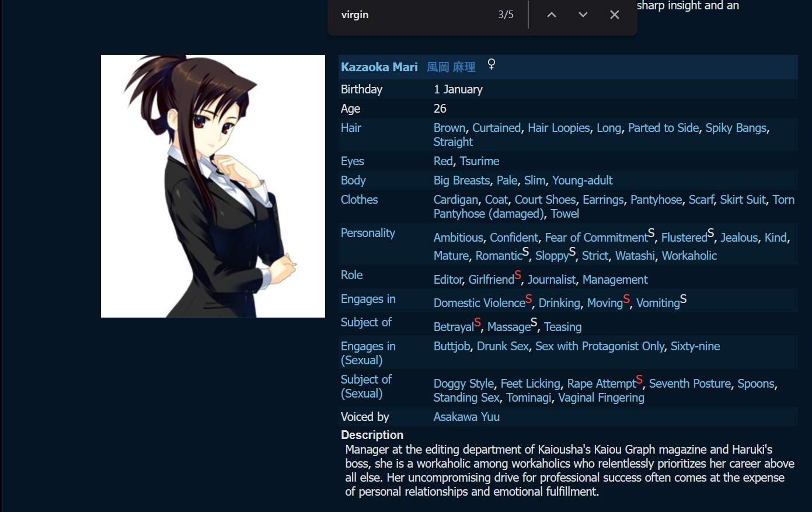Open the Court Shoes trait
This screenshot has height=512, width=812.
545,200
